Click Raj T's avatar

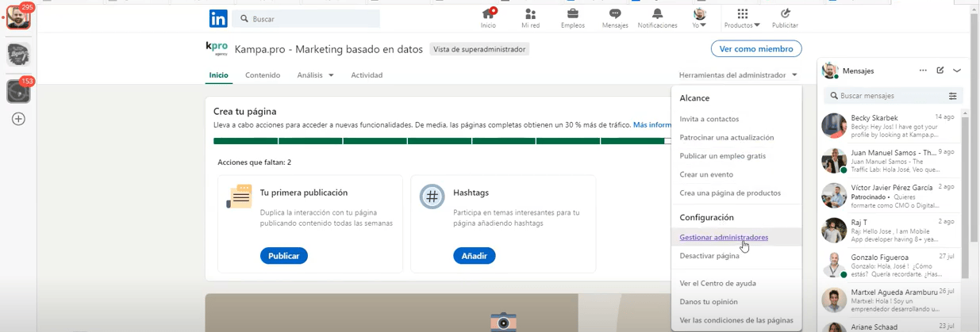click(x=834, y=231)
